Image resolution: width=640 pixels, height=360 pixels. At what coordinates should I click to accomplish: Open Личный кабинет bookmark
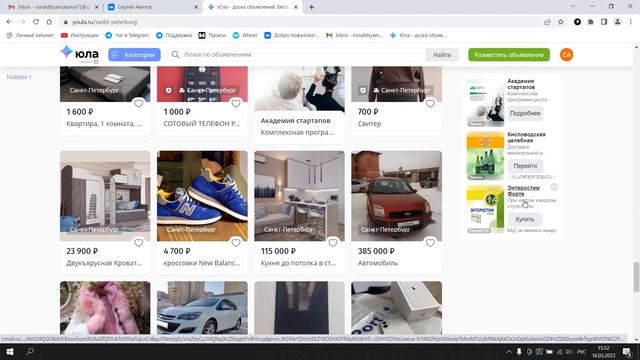tap(30, 36)
